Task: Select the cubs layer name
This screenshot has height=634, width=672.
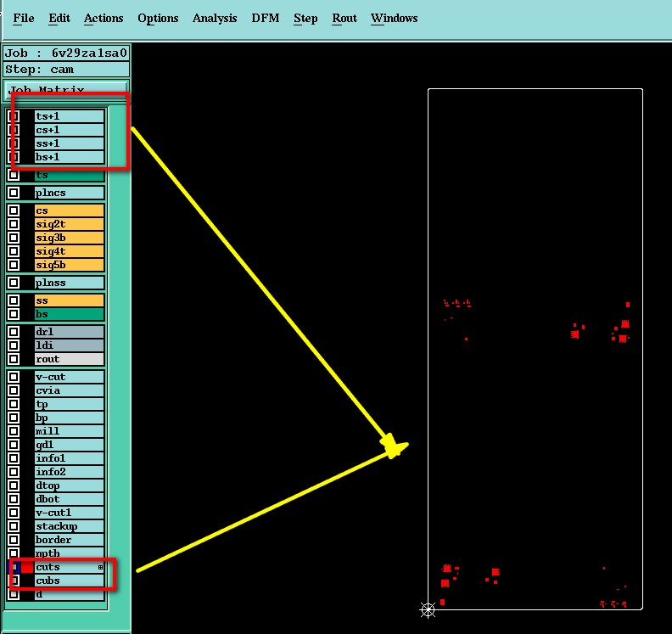Action: 70,581
